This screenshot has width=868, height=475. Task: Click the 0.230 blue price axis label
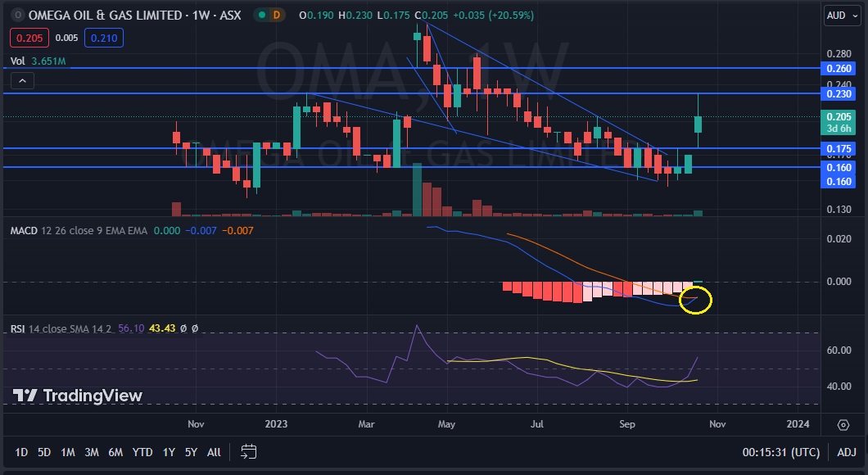click(x=839, y=93)
